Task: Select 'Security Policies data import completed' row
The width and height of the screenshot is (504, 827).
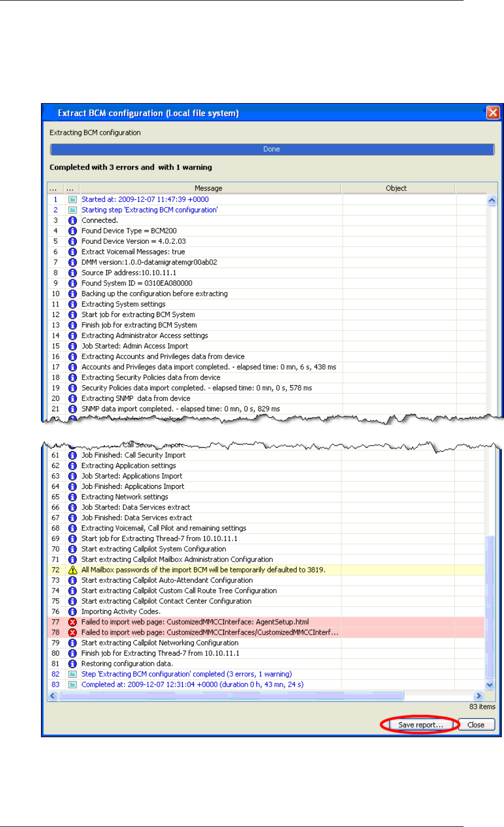Action: pyautogui.click(x=267, y=388)
